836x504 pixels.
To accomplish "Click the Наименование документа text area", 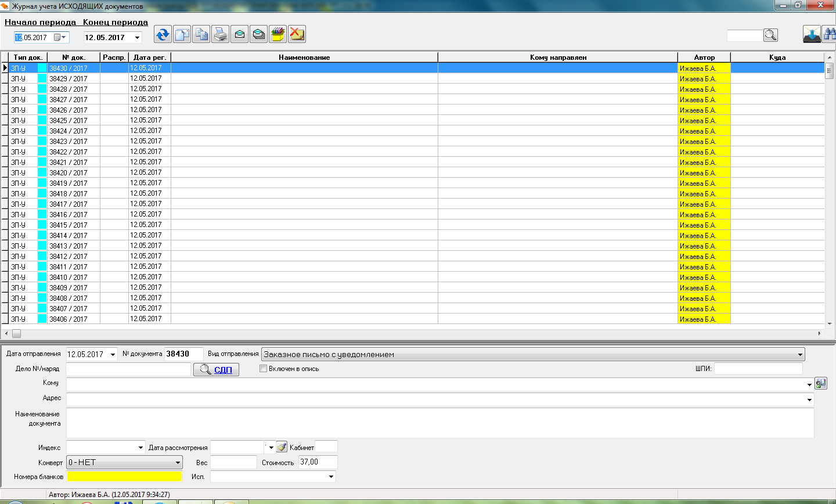I will (440, 423).
